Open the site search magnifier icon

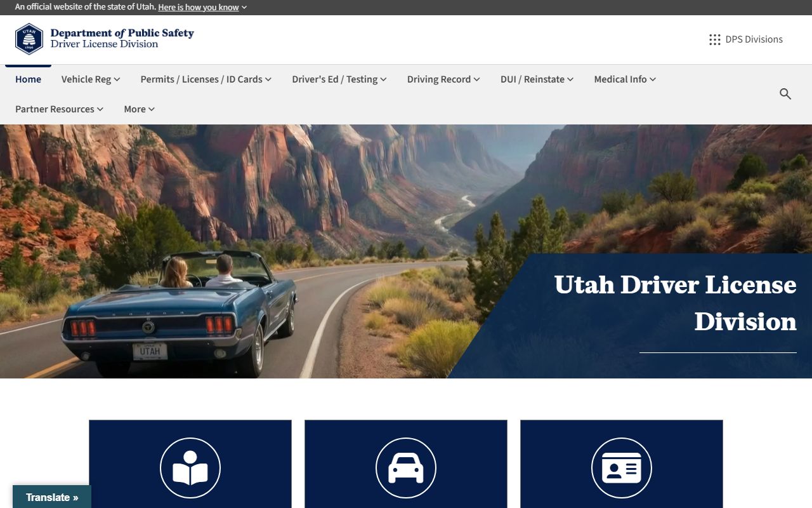click(x=785, y=94)
